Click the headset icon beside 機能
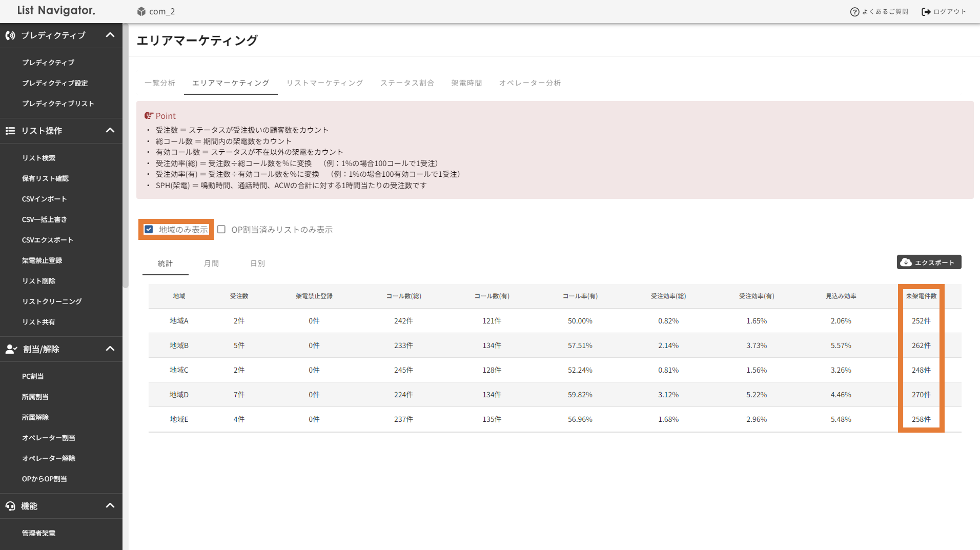 click(10, 506)
